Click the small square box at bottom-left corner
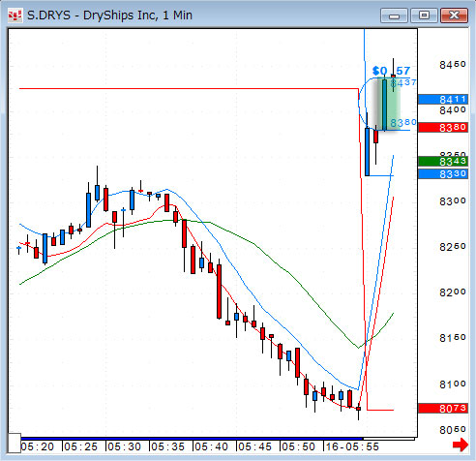This screenshot has height=461, width=476. tap(15, 444)
